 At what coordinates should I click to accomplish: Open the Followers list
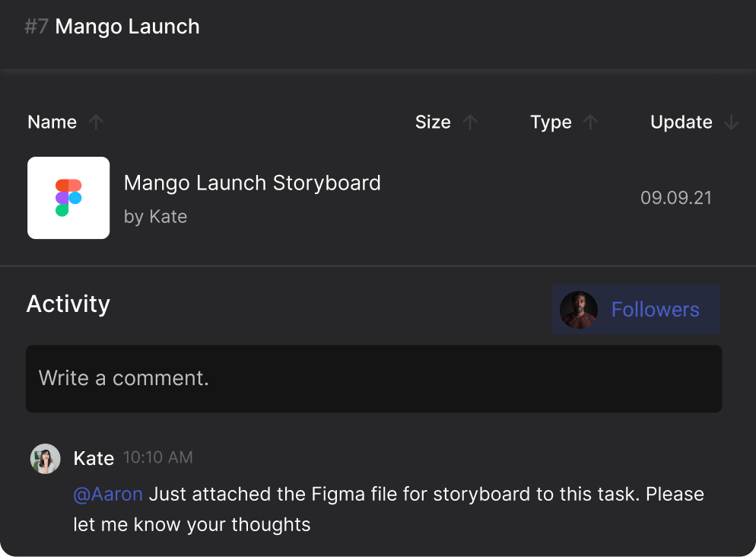point(655,310)
